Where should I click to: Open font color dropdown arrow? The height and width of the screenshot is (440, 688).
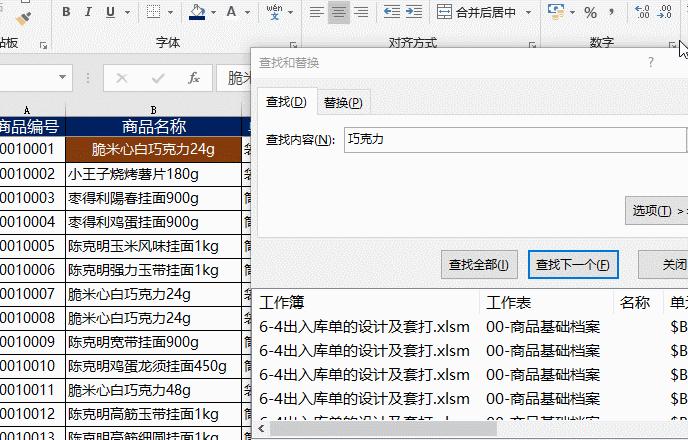pos(247,12)
